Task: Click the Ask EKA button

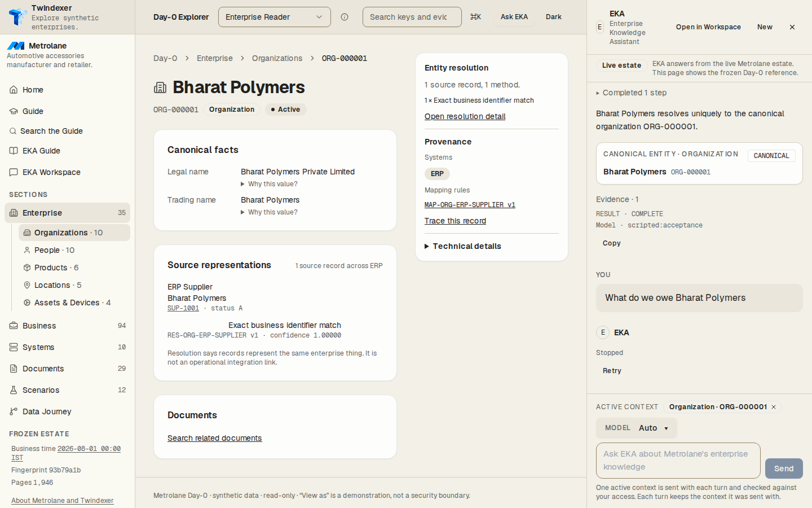Action: (514, 17)
